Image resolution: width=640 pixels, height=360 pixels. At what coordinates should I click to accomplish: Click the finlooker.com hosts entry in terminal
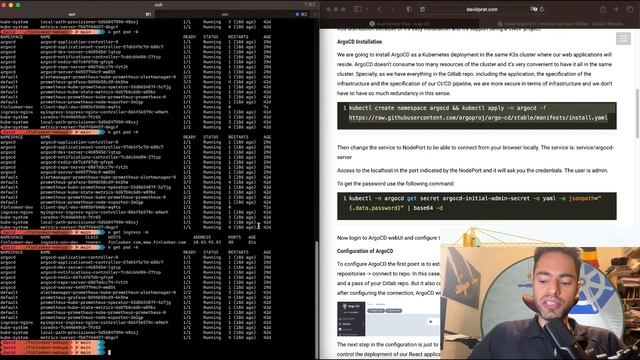[147, 242]
